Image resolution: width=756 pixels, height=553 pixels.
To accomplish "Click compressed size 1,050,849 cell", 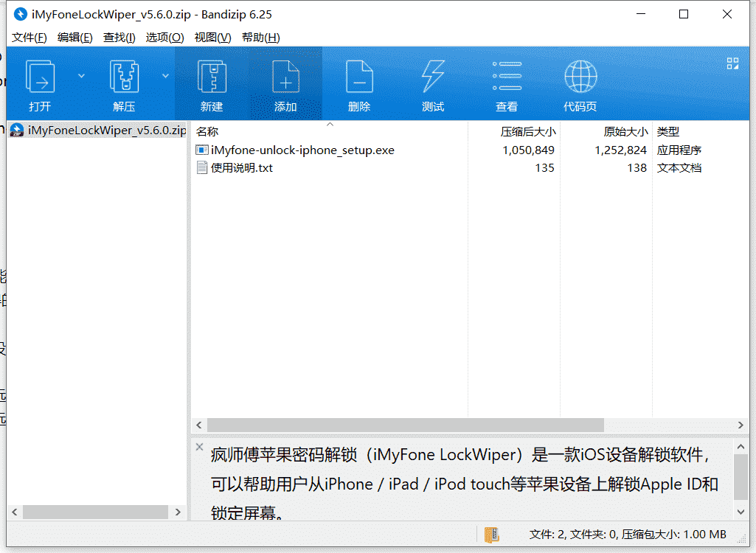I will tap(528, 150).
